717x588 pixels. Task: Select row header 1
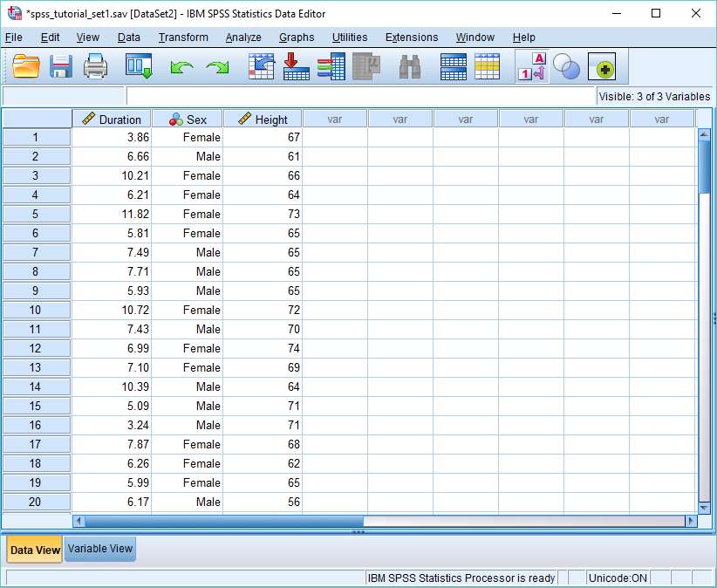click(x=36, y=137)
